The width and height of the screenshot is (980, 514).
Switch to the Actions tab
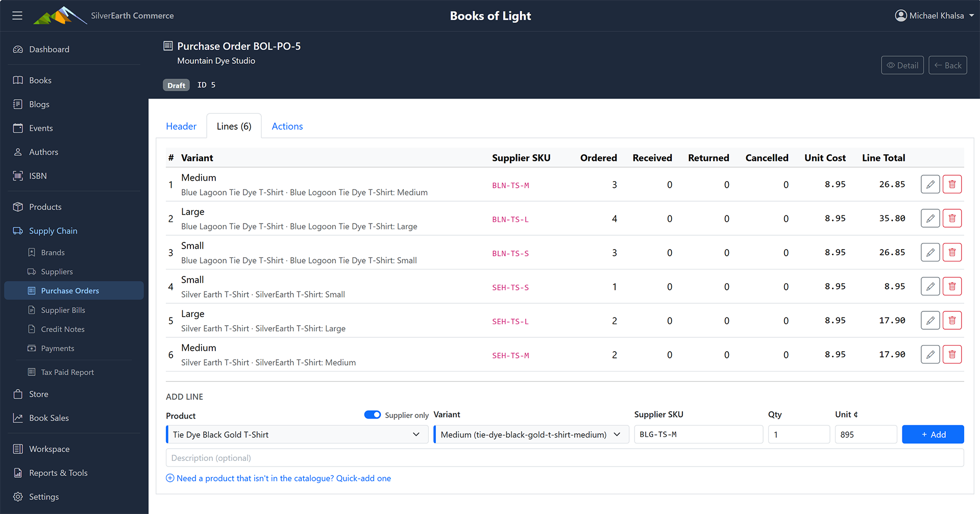point(287,126)
